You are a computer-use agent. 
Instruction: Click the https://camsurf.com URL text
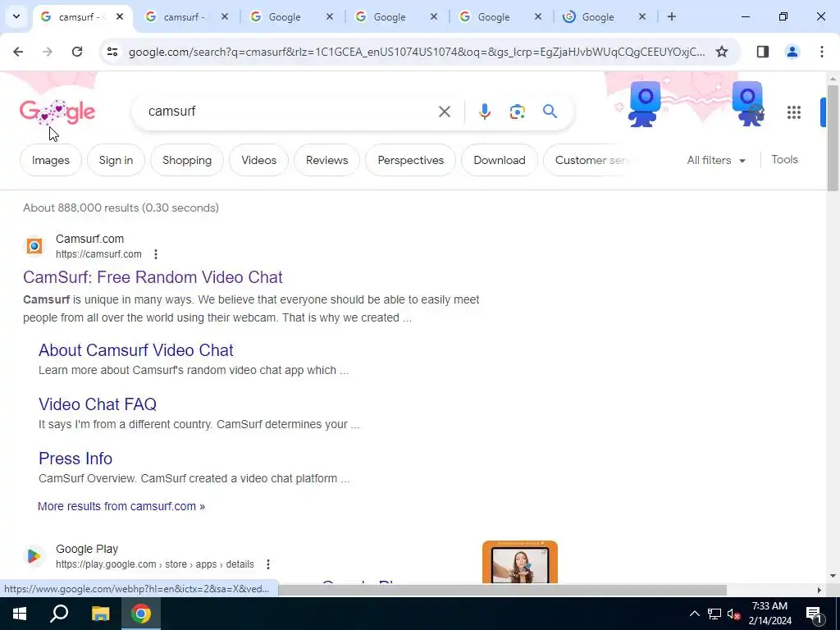coord(98,254)
